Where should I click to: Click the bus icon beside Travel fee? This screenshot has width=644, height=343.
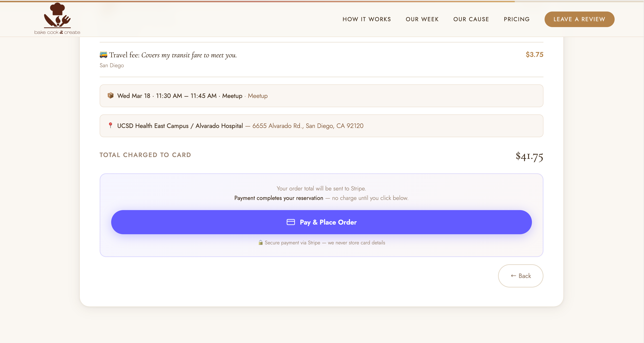point(103,54)
